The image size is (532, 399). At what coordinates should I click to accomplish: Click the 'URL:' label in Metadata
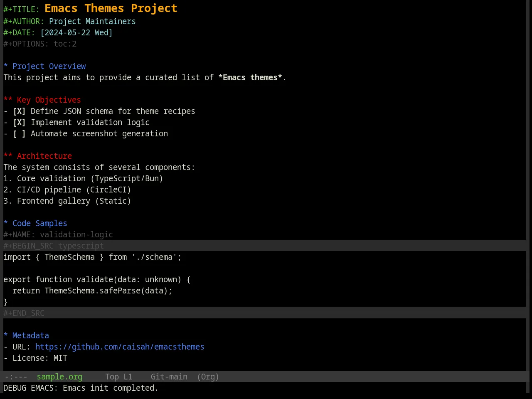[x=22, y=347]
